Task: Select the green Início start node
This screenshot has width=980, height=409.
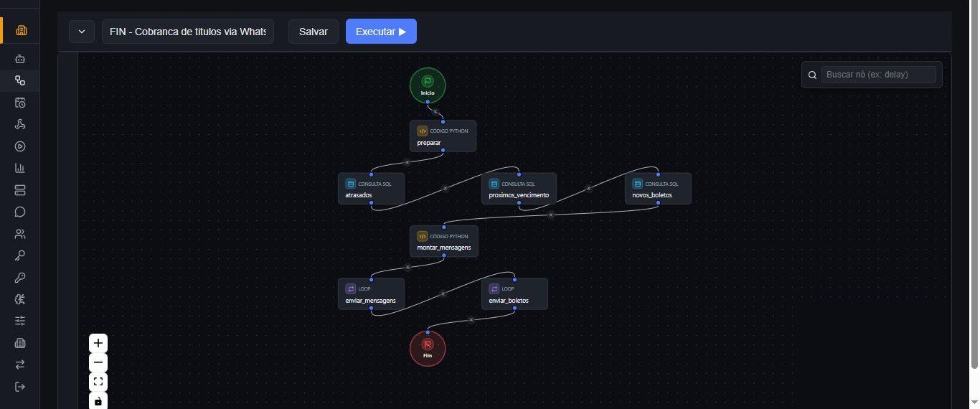Action: tap(428, 85)
